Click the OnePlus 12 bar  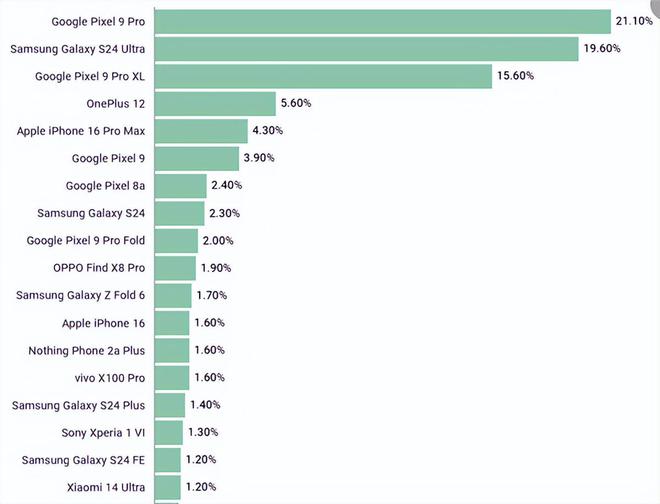[215, 104]
